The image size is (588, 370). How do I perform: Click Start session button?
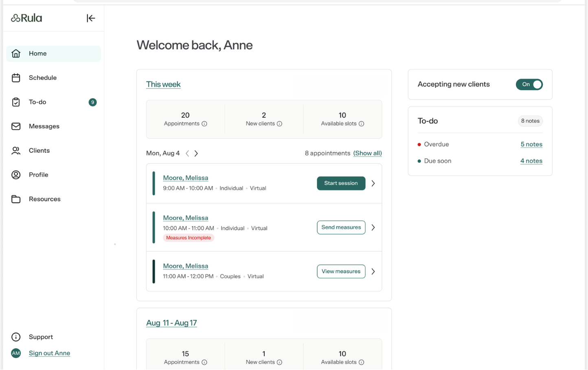341,183
